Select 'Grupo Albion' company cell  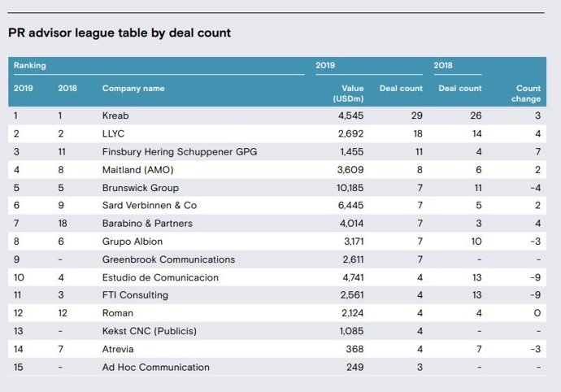pyautogui.click(x=133, y=242)
